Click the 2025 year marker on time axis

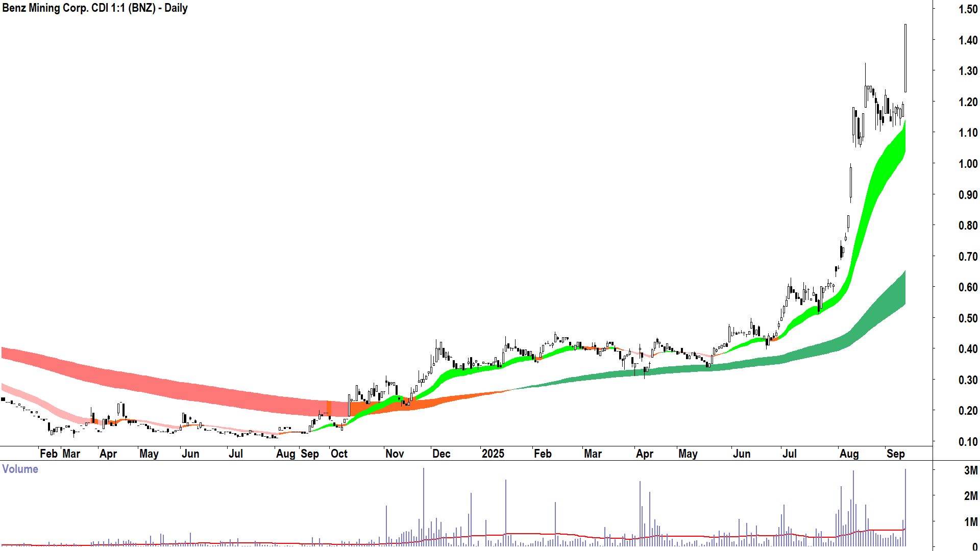(x=493, y=454)
